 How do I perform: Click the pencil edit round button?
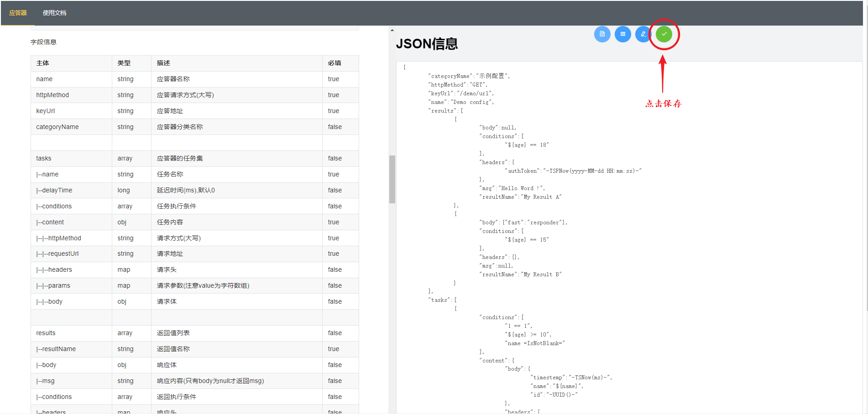click(x=643, y=34)
